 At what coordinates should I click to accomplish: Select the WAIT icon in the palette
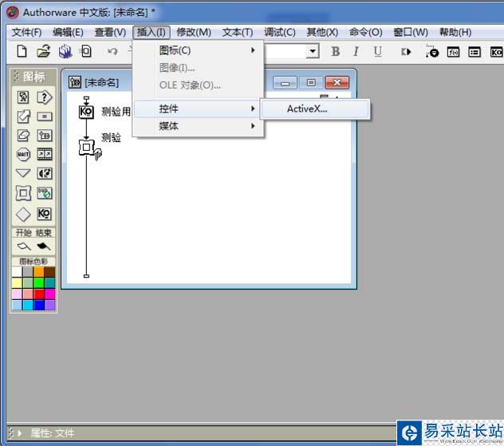coord(23,154)
